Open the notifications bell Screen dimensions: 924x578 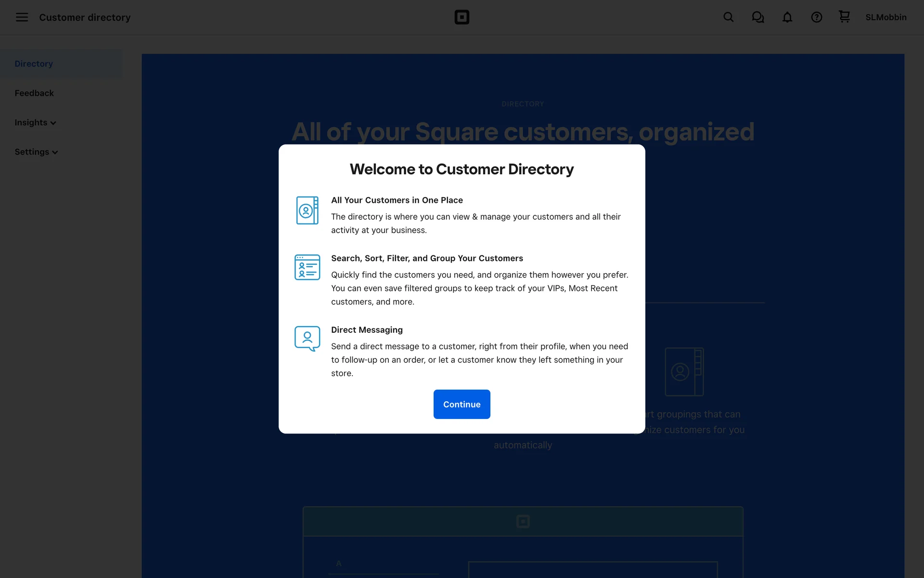point(787,17)
